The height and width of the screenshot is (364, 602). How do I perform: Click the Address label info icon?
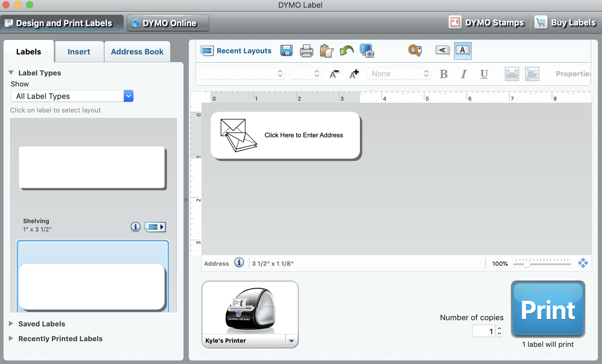coord(239,262)
